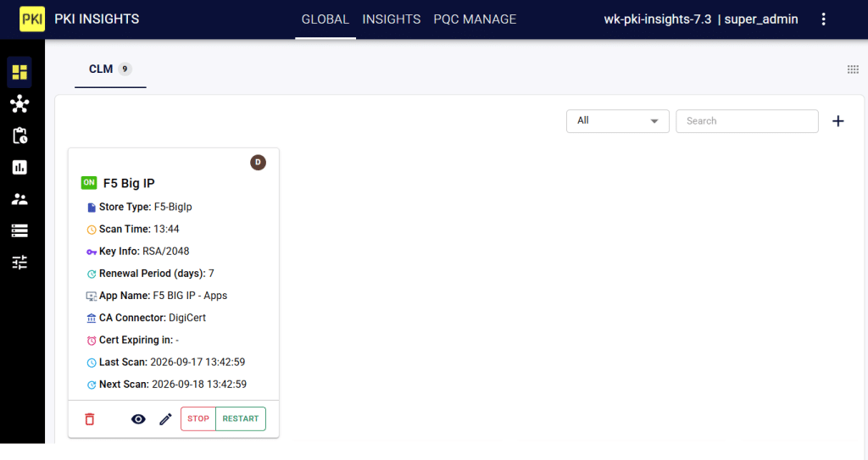Click the Renewal Period value 7

211,274
